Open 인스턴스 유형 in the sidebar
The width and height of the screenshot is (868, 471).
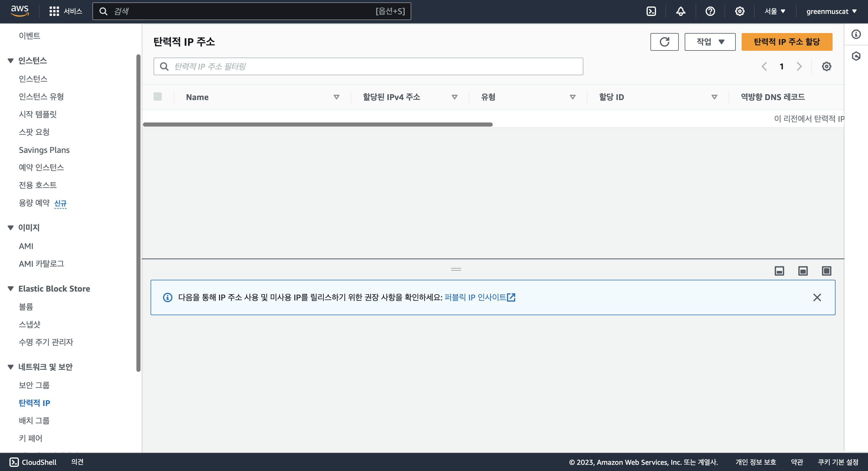click(41, 97)
